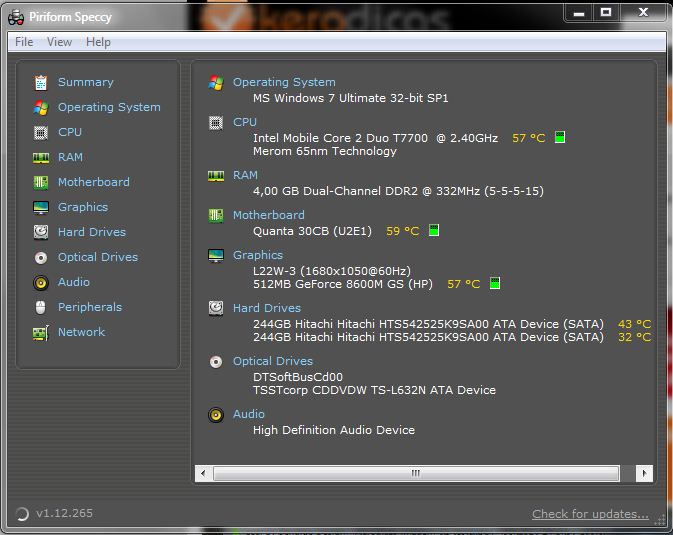Click the Hard Drives heading link in summary
The width and height of the screenshot is (673, 535).
[267, 308]
